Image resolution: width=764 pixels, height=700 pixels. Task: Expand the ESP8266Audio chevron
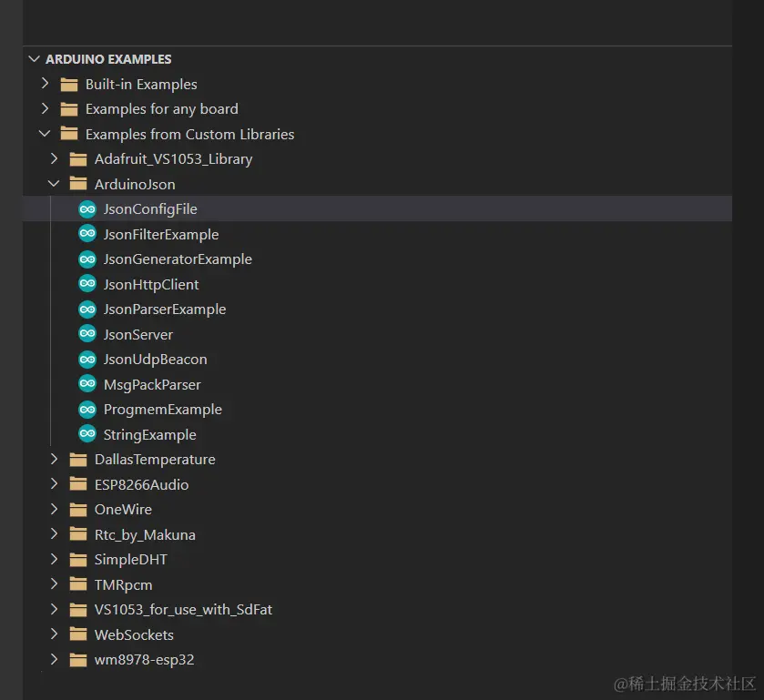54,483
